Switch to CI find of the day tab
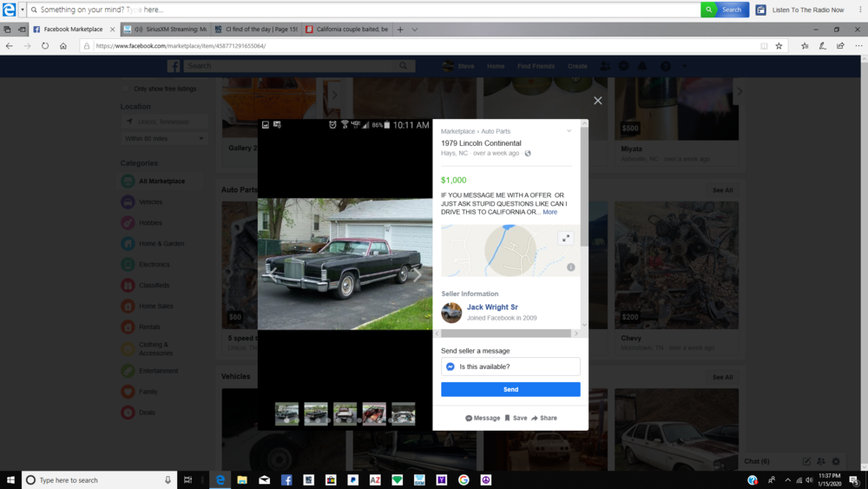The width and height of the screenshot is (868, 489). pyautogui.click(x=256, y=30)
